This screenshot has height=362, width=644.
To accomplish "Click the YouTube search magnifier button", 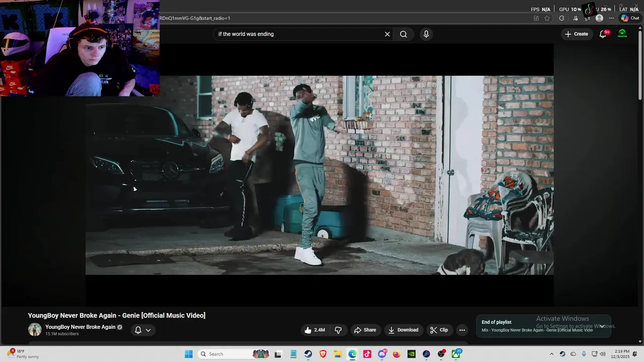I will 404,34.
